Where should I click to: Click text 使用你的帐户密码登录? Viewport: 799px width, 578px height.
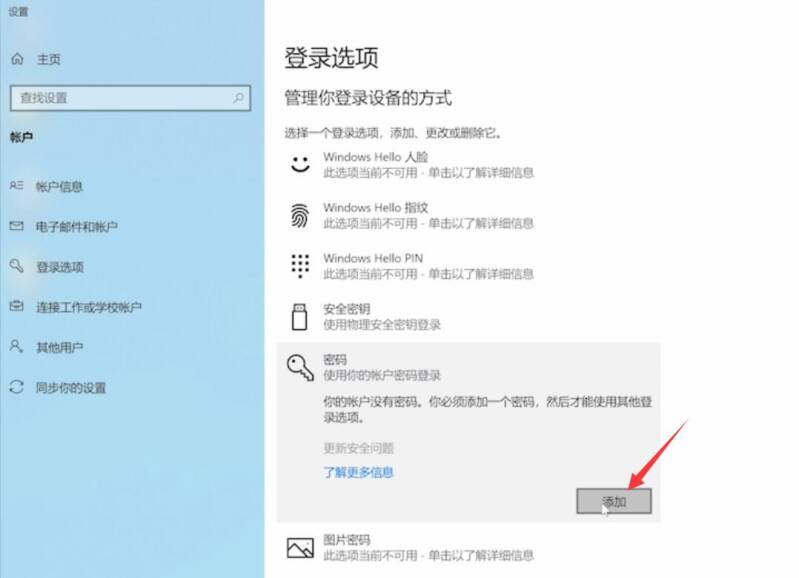pyautogui.click(x=382, y=376)
